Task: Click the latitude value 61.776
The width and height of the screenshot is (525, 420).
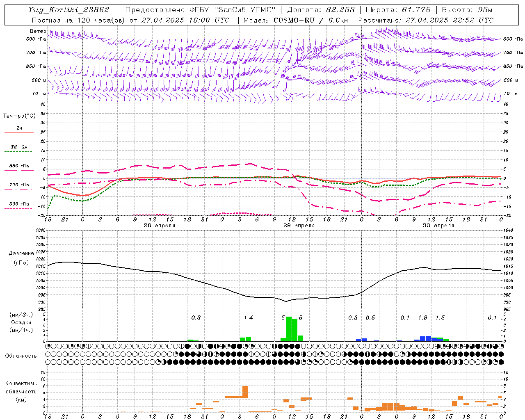Action: (416, 10)
